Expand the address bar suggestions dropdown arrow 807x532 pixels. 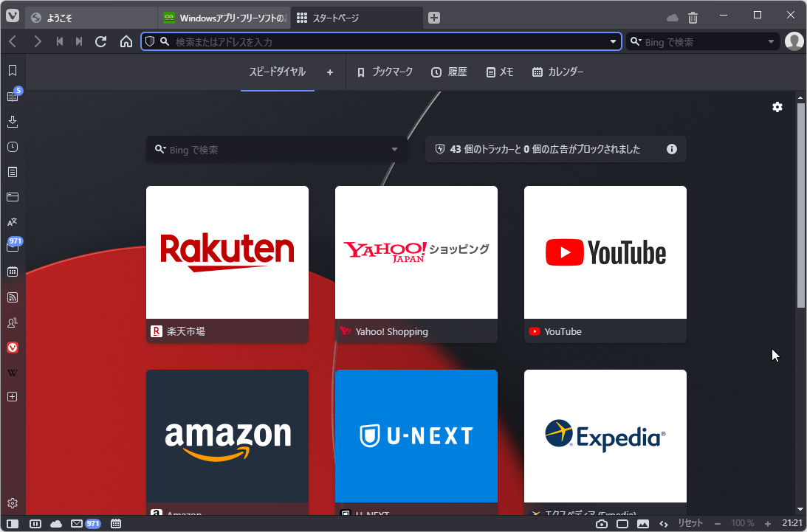tap(613, 41)
